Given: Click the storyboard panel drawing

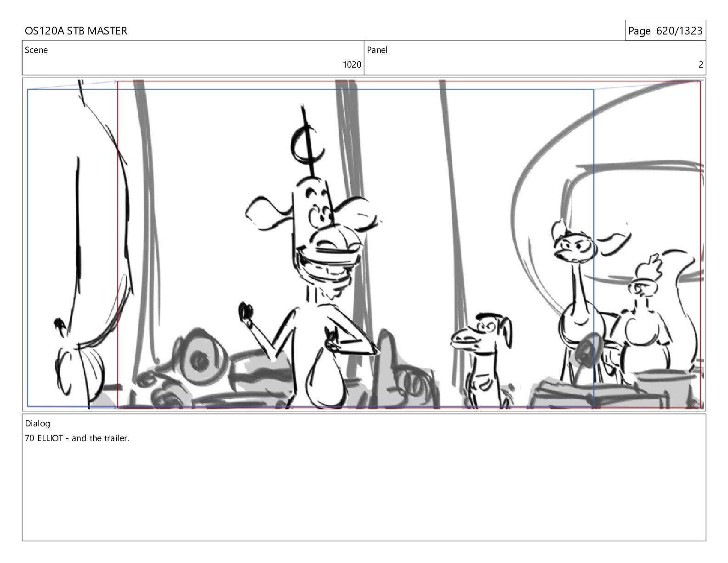Looking at the screenshot, I should 364,244.
